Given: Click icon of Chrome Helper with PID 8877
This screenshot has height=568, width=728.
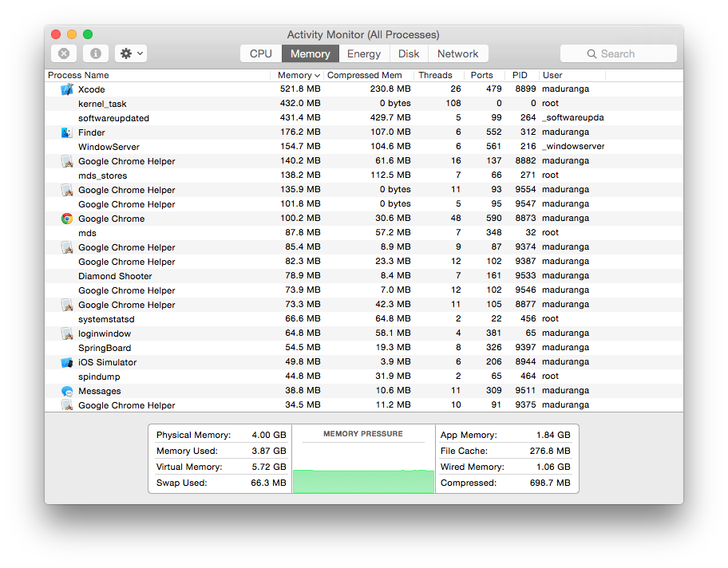Looking at the screenshot, I should point(67,305).
